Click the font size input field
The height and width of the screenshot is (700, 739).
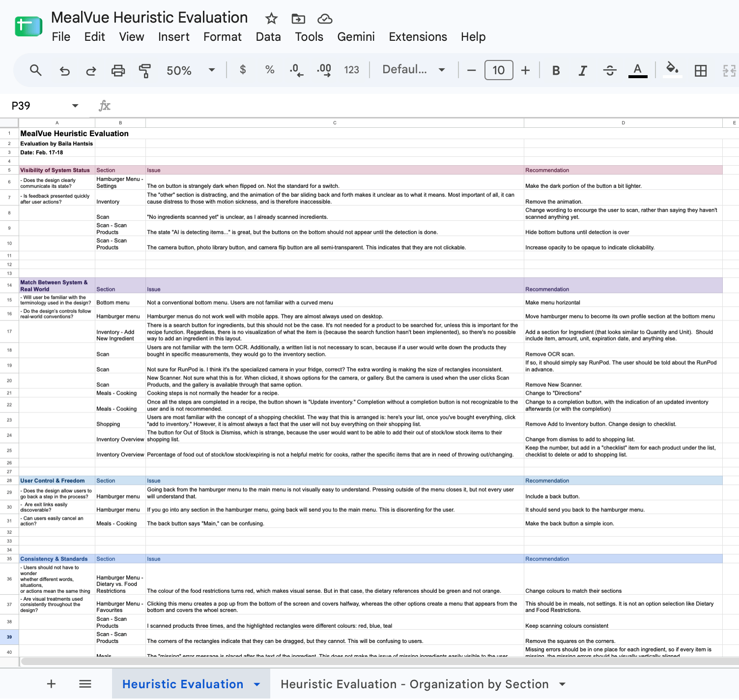pyautogui.click(x=499, y=70)
